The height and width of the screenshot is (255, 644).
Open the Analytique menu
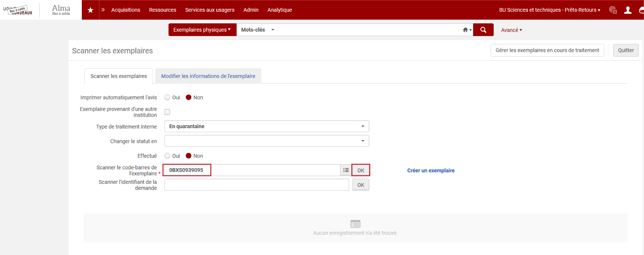(279, 10)
